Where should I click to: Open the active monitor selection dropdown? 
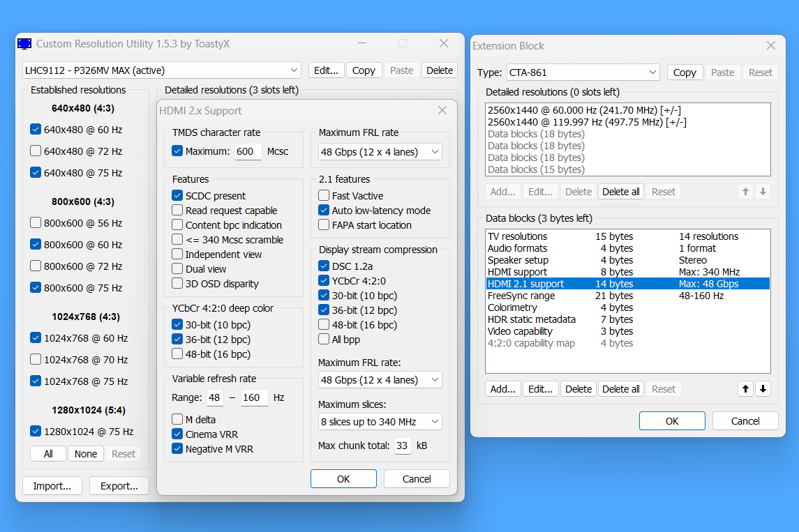[161, 70]
